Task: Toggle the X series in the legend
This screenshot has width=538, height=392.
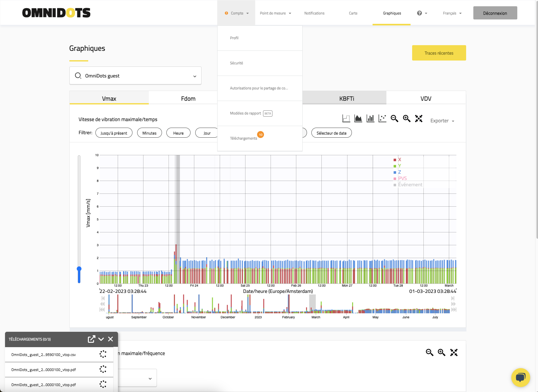Action: [399, 160]
